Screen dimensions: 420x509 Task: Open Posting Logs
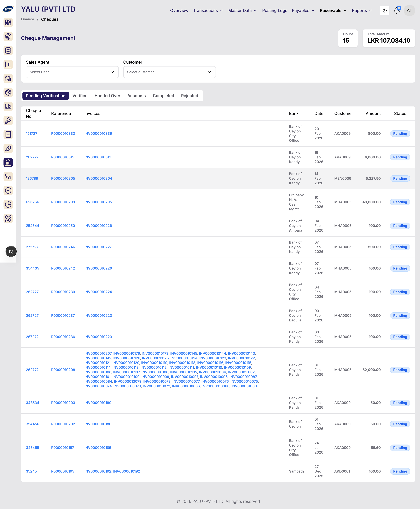tap(275, 11)
